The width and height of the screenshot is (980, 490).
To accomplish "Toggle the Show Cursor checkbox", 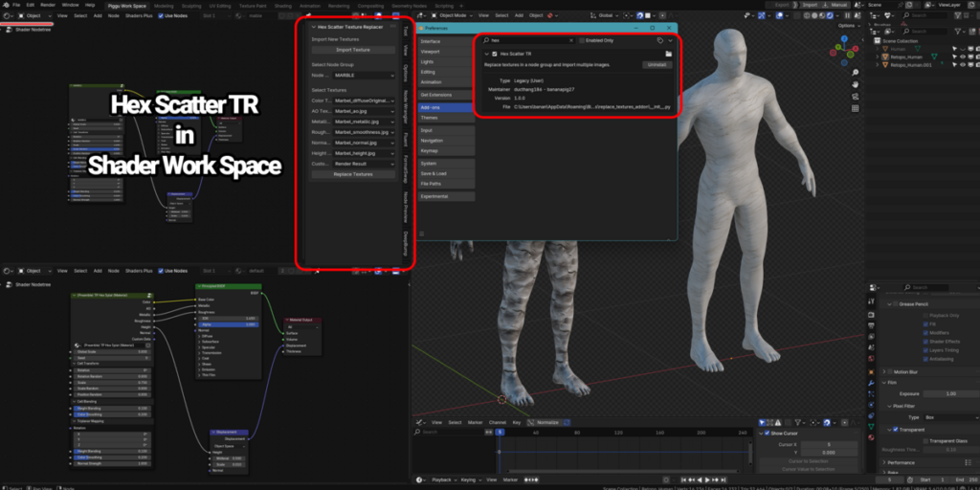I will 768,434.
